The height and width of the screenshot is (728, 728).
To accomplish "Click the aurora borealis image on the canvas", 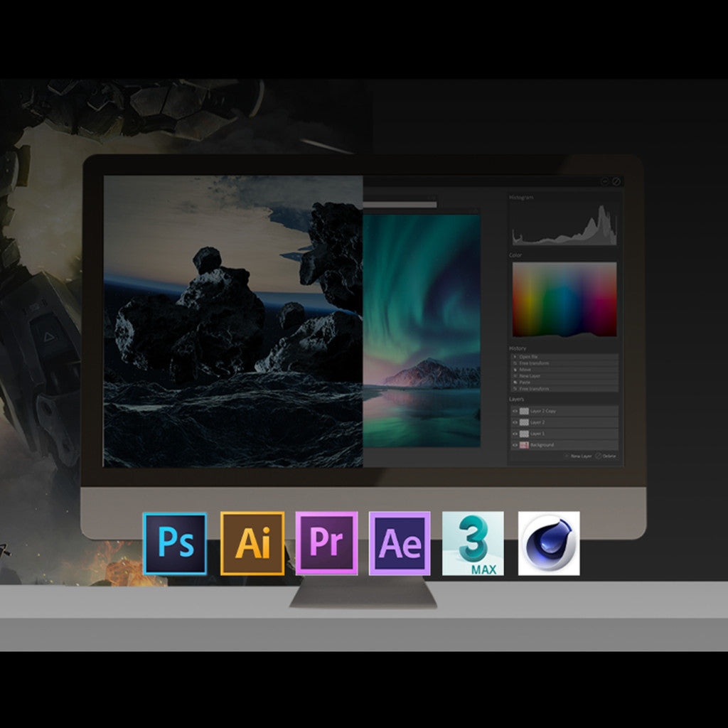I will tap(421, 331).
